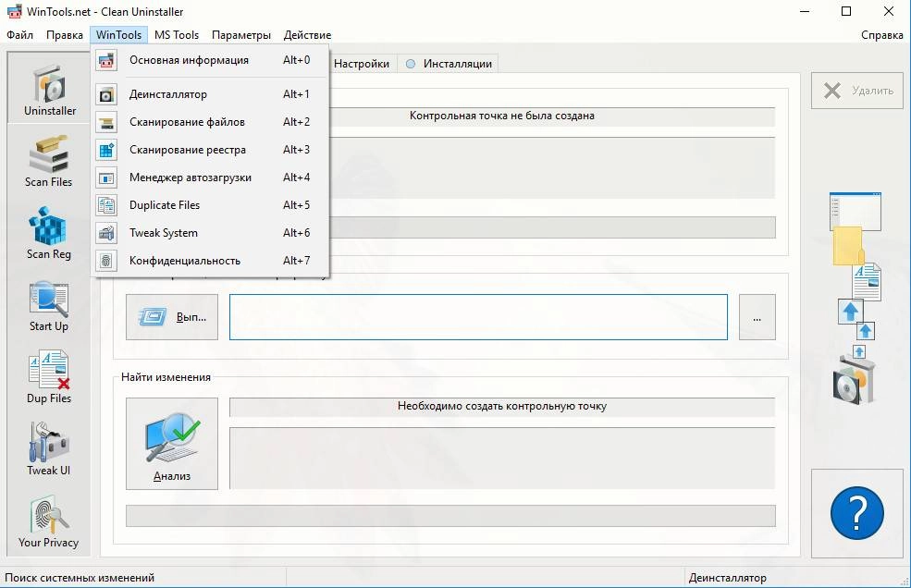This screenshot has height=588, width=911.
Task: Choose Конфиденциальность Alt+7 entry
Action: pyautogui.click(x=210, y=261)
